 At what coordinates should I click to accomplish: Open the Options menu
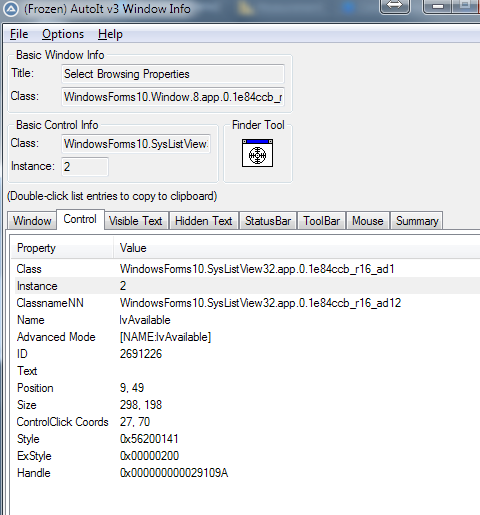click(63, 34)
